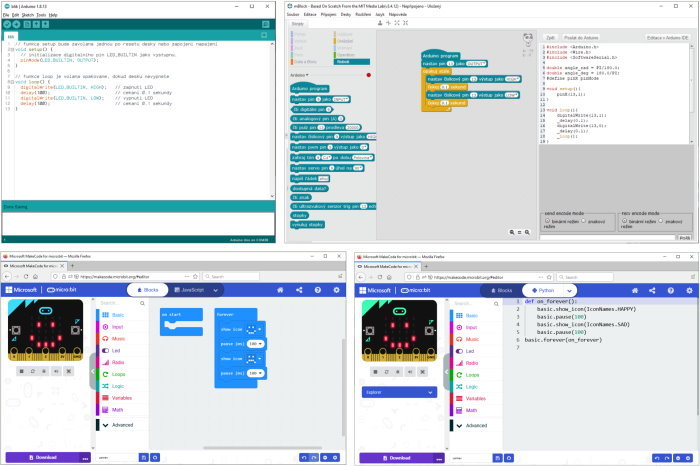The image size is (700, 466).
Task: Open Python dropdown arrow in right MakeCode window
Action: pos(570,291)
